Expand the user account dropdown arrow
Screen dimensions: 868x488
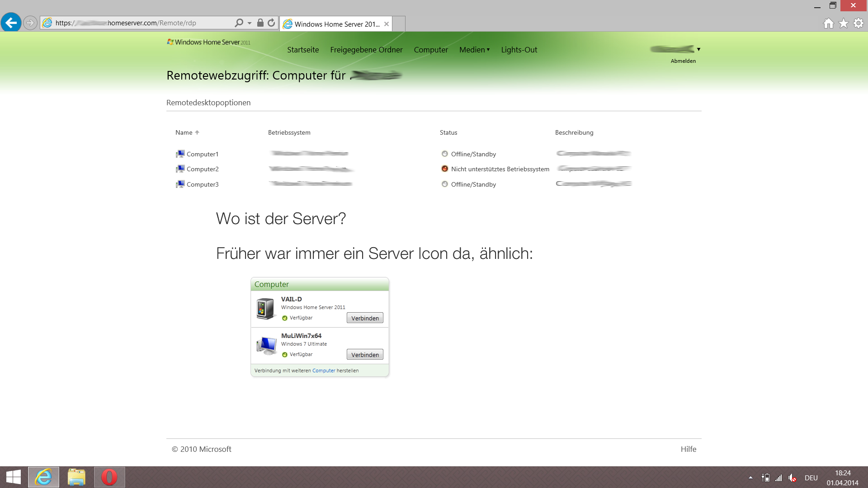(698, 49)
